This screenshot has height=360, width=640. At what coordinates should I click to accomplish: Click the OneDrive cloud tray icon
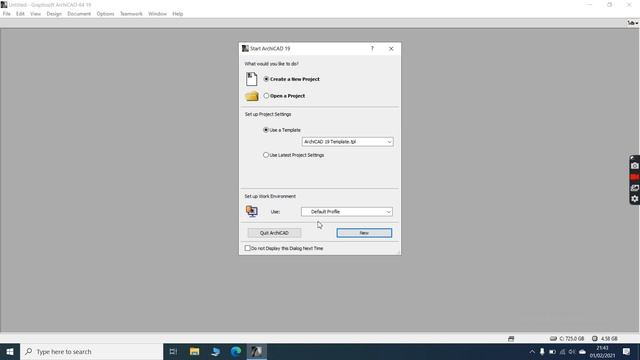pos(582,351)
